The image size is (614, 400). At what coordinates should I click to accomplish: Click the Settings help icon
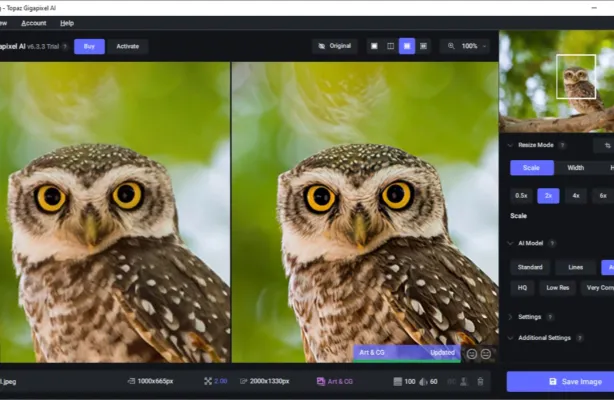coord(550,317)
